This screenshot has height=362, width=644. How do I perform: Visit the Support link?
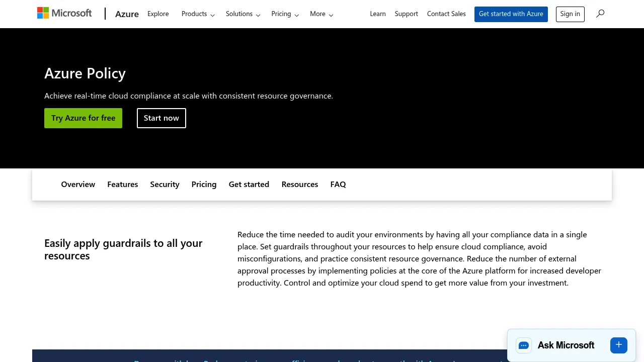(x=407, y=14)
